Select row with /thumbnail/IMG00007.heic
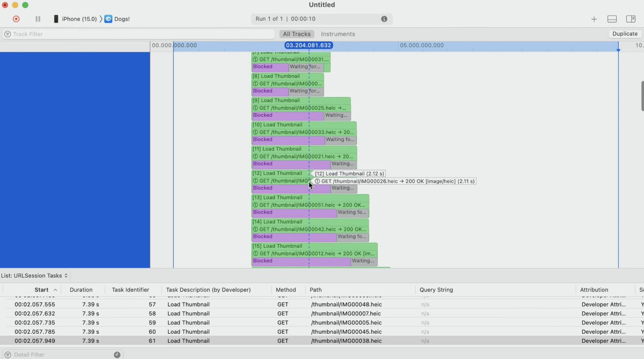The image size is (644, 359). pyautogui.click(x=322, y=313)
